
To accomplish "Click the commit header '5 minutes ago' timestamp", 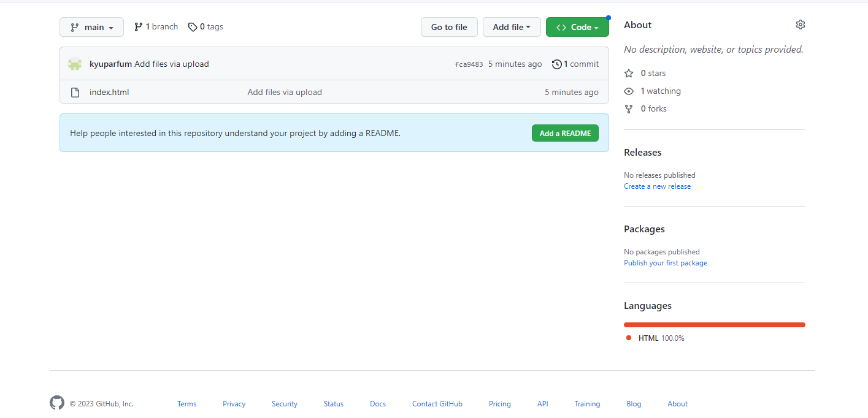I will (515, 64).
